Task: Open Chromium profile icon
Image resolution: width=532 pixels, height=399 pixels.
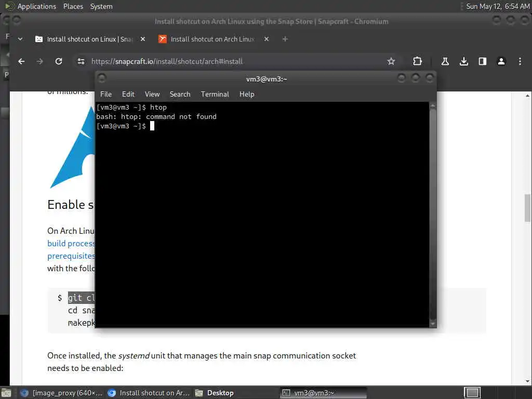Action: 501,61
